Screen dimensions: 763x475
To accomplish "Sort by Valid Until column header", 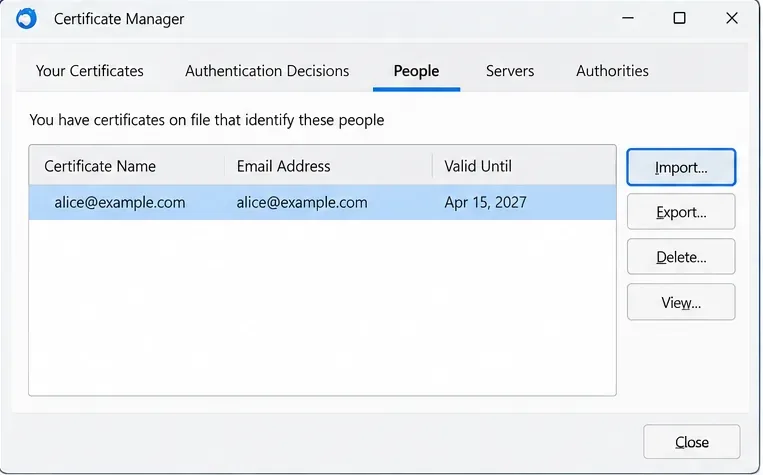I will point(525,166).
